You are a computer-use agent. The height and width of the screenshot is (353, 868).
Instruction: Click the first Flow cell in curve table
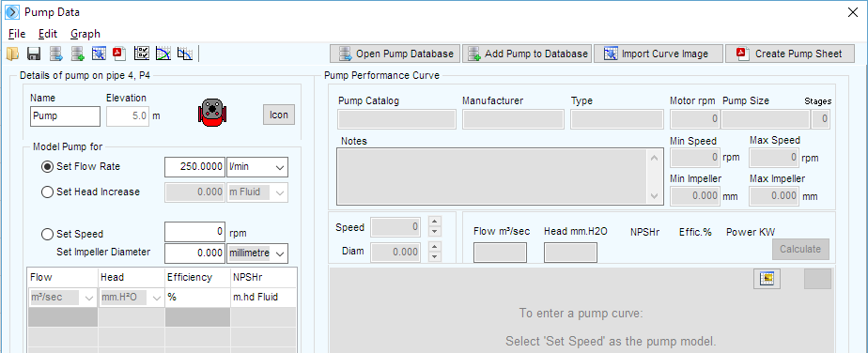[63, 317]
